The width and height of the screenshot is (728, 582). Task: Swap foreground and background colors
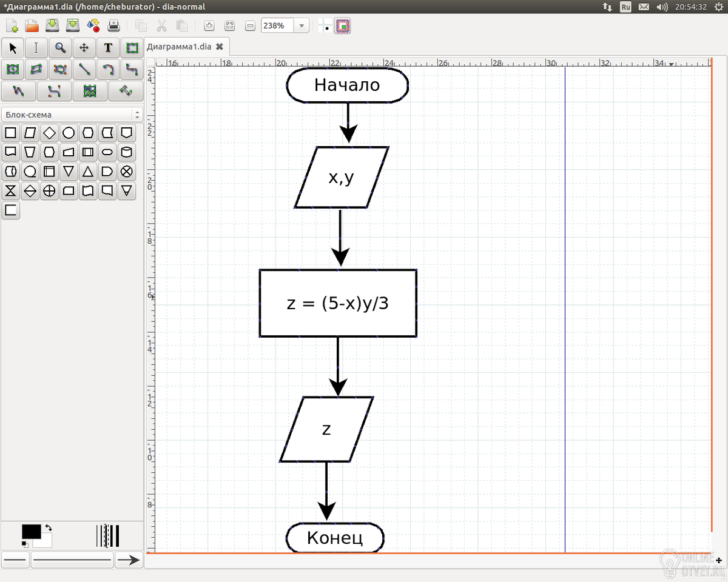(49, 528)
